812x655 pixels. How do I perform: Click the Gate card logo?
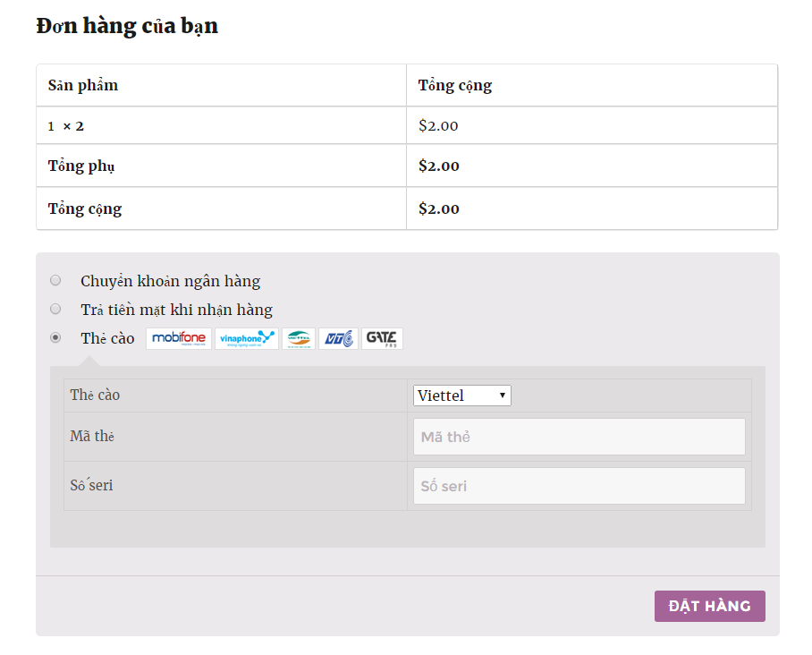pos(382,338)
